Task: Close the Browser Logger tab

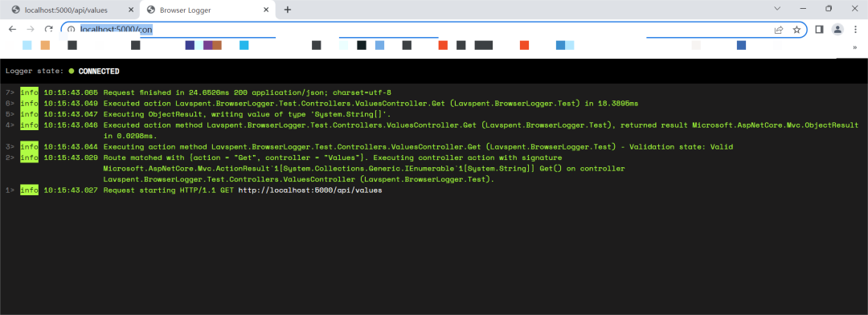Action: click(x=266, y=10)
